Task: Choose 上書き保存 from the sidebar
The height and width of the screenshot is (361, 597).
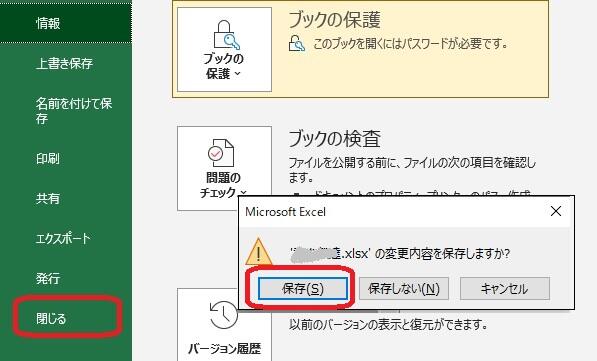Action: (65, 63)
